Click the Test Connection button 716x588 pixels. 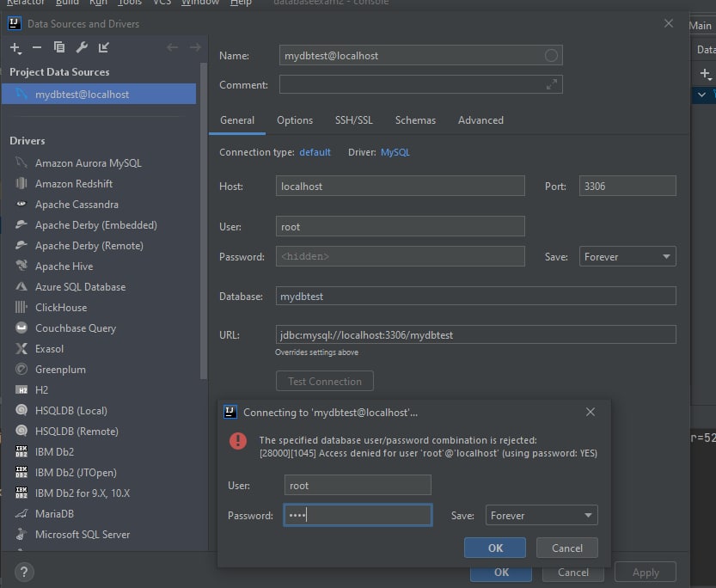pyautogui.click(x=325, y=381)
